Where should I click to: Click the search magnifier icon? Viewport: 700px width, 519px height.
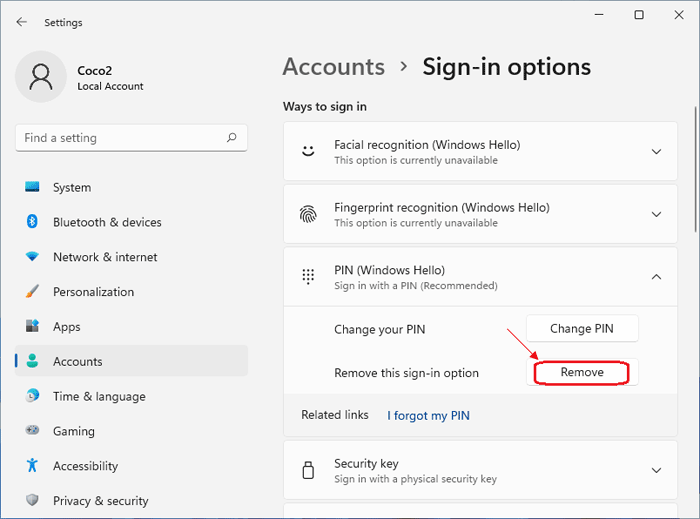pyautogui.click(x=231, y=137)
